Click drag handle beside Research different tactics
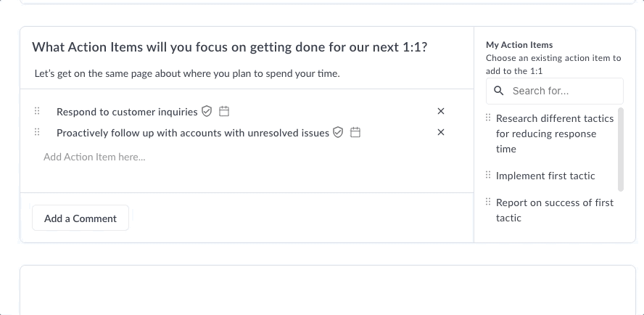Image resolution: width=644 pixels, height=315 pixels. click(488, 118)
